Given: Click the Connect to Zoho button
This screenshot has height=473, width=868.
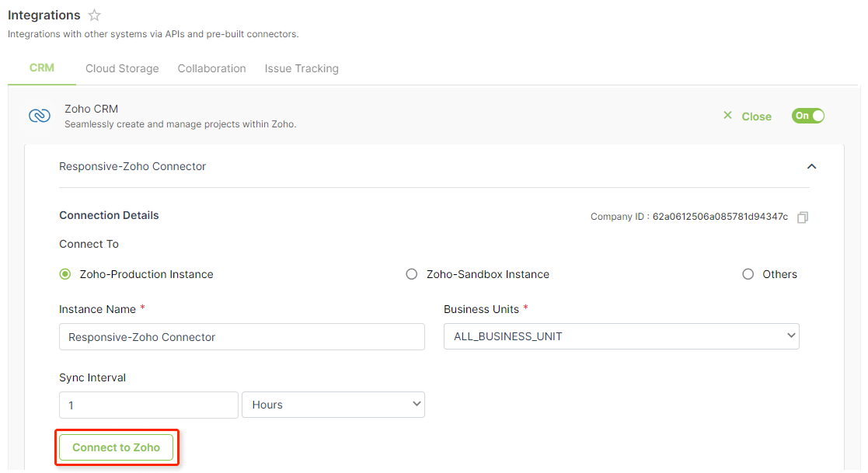Looking at the screenshot, I should (117, 447).
